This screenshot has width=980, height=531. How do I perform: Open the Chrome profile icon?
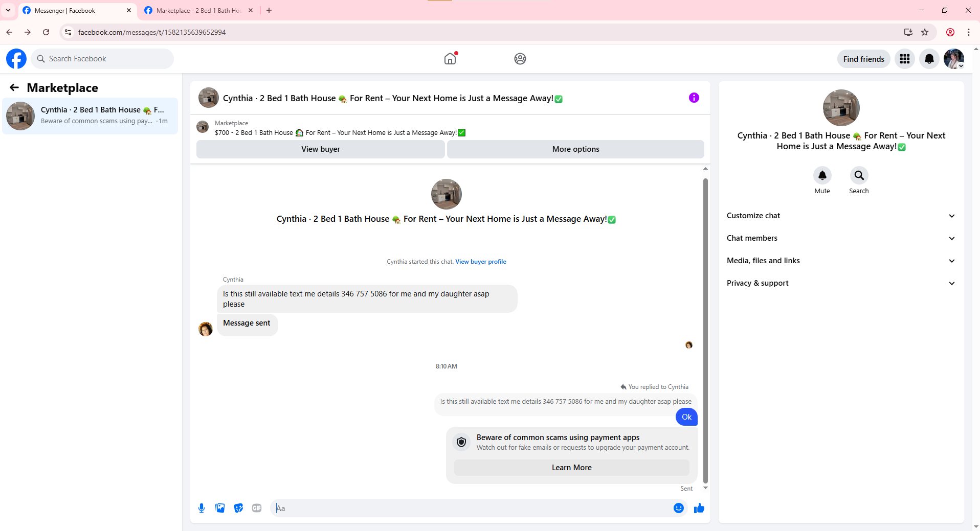click(x=950, y=32)
